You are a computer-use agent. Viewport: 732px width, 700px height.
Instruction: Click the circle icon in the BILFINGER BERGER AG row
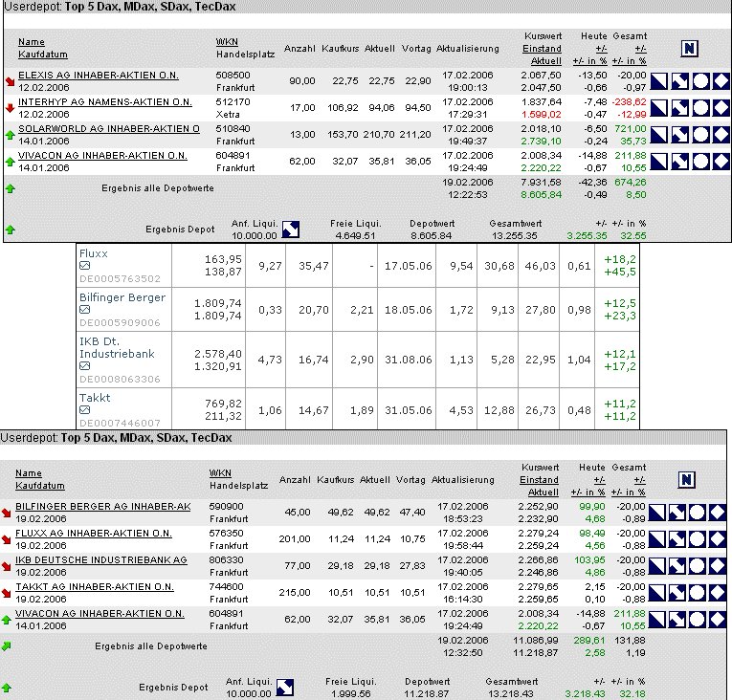[x=697, y=513]
